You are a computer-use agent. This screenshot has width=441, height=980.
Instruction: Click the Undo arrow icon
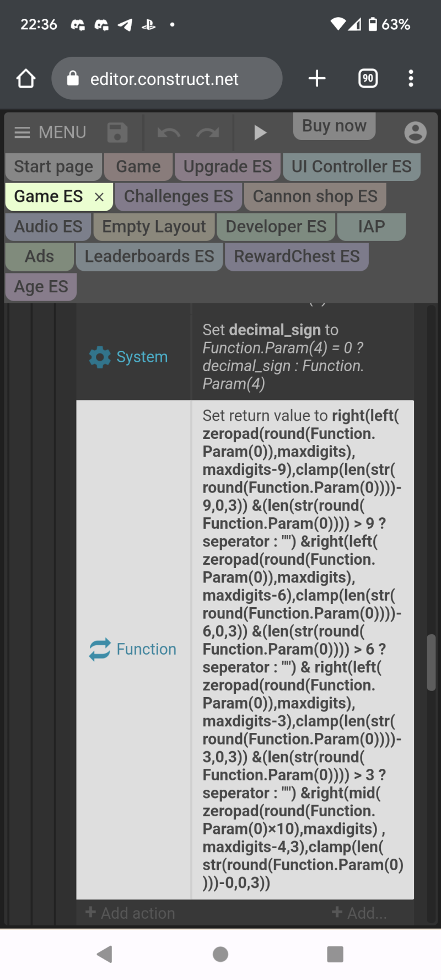(169, 133)
